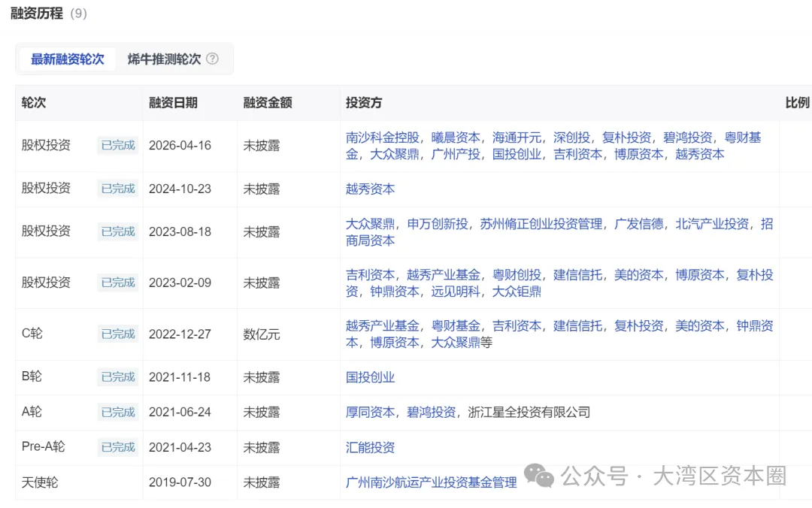Open 美的资本 in the C轮 row
The height and width of the screenshot is (508, 812).
pos(700,325)
